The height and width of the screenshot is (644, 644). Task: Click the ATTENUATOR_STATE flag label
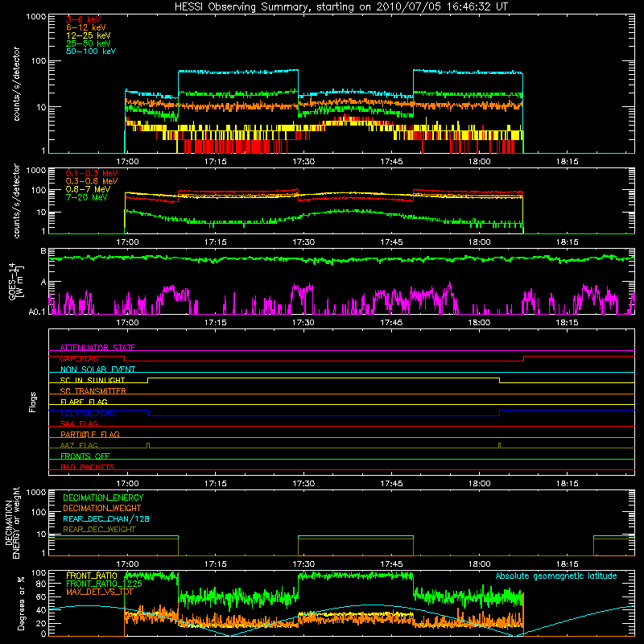coord(97,348)
